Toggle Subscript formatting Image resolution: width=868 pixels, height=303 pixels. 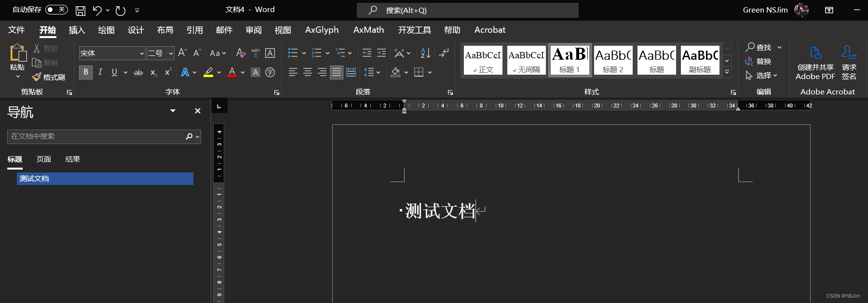point(153,72)
